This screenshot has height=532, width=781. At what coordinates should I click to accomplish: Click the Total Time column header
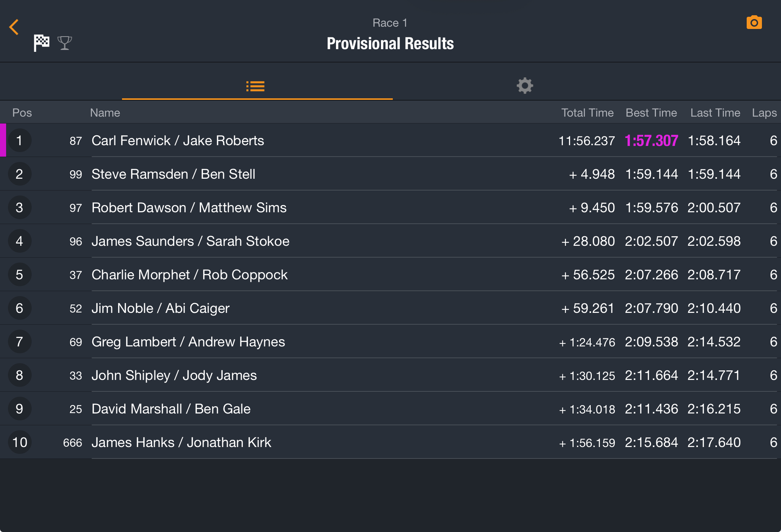(587, 113)
